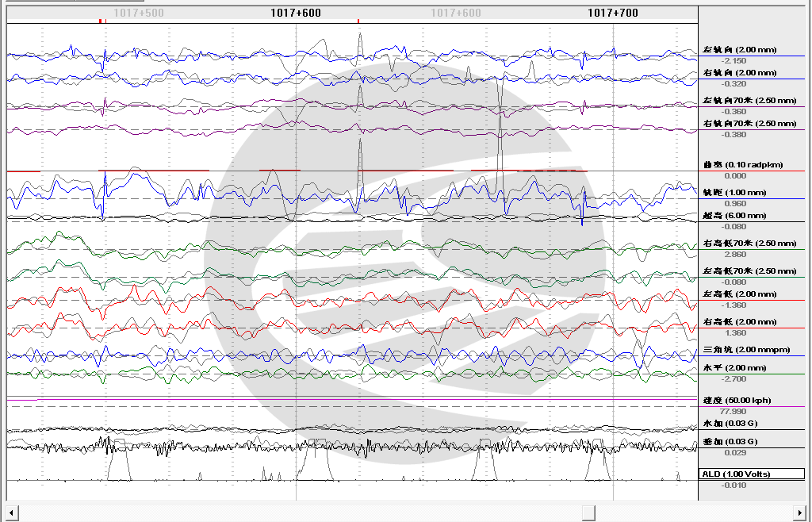Click the 水平 (2.00 mm) channel label

pos(734,367)
